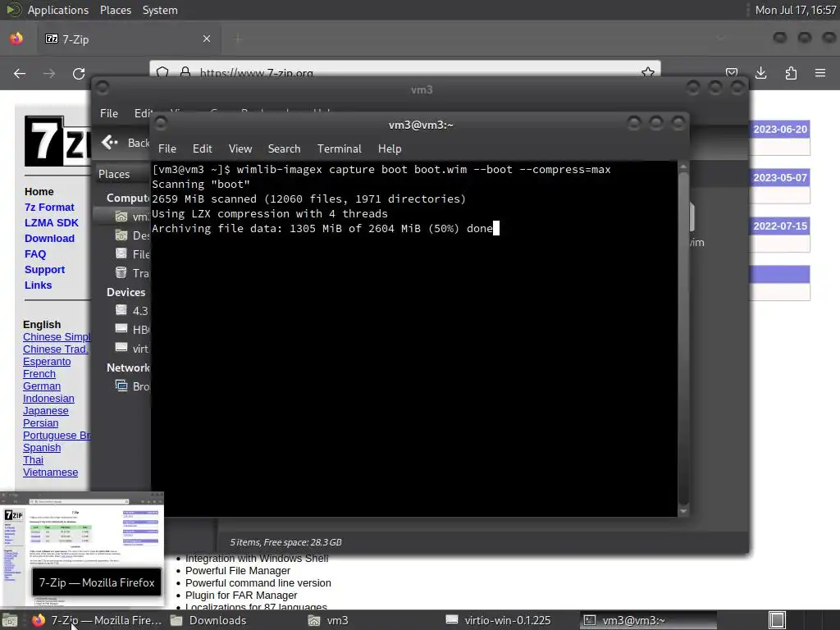Image resolution: width=840 pixels, height=630 pixels.
Task: Open the Support link
Action: (x=44, y=269)
